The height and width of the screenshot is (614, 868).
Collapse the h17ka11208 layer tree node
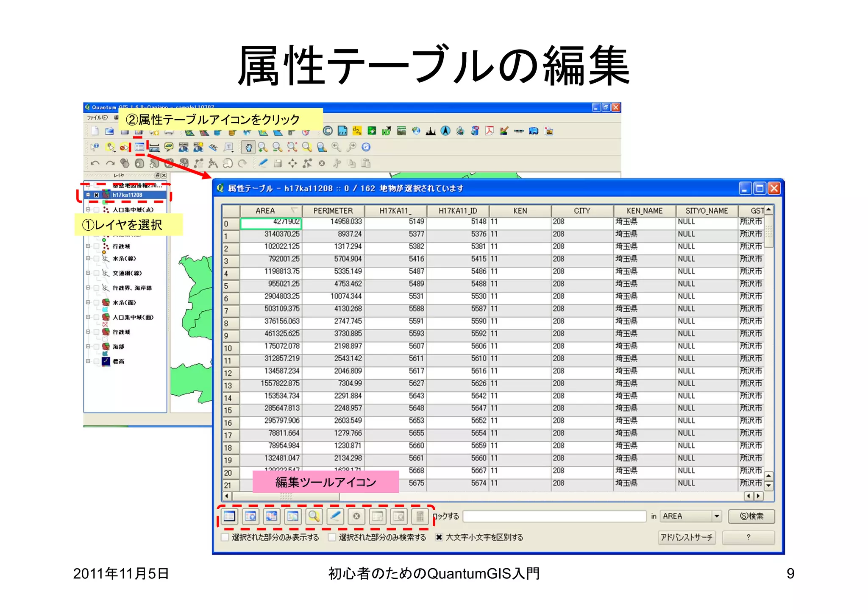88,195
